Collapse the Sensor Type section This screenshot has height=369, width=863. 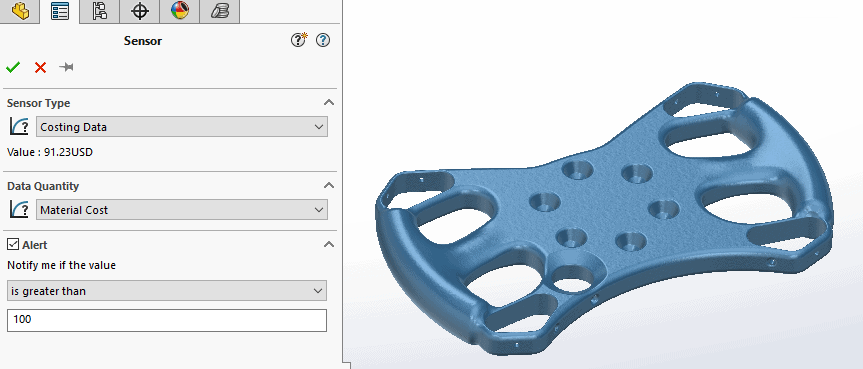(x=329, y=102)
